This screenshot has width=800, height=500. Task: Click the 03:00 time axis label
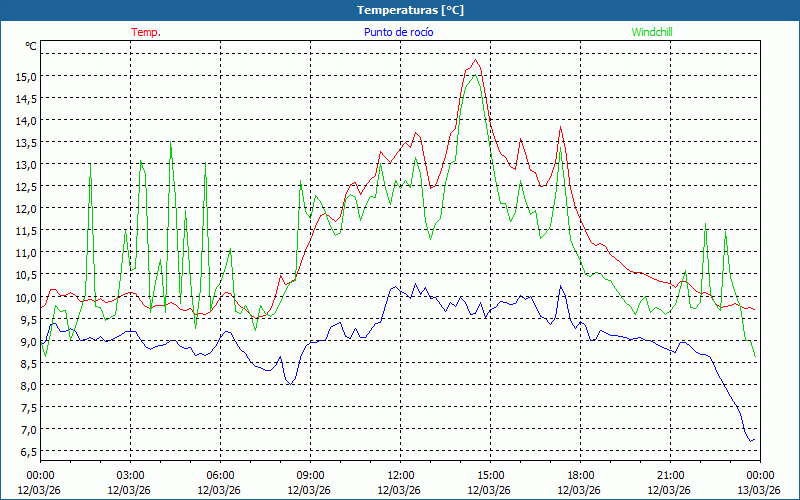pyautogui.click(x=130, y=475)
